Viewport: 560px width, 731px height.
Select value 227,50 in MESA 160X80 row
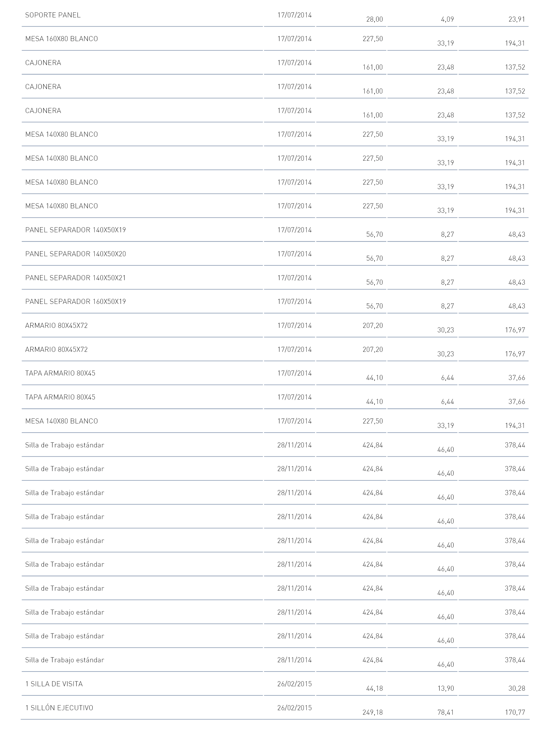[373, 39]
